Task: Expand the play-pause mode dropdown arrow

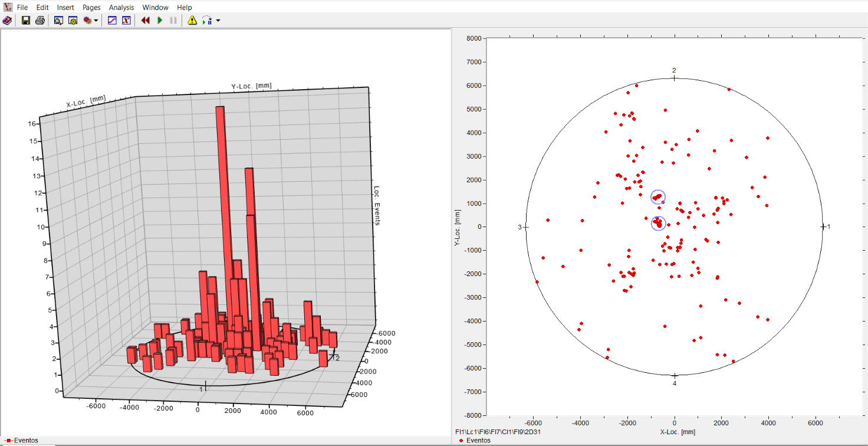Action: [x=218, y=21]
